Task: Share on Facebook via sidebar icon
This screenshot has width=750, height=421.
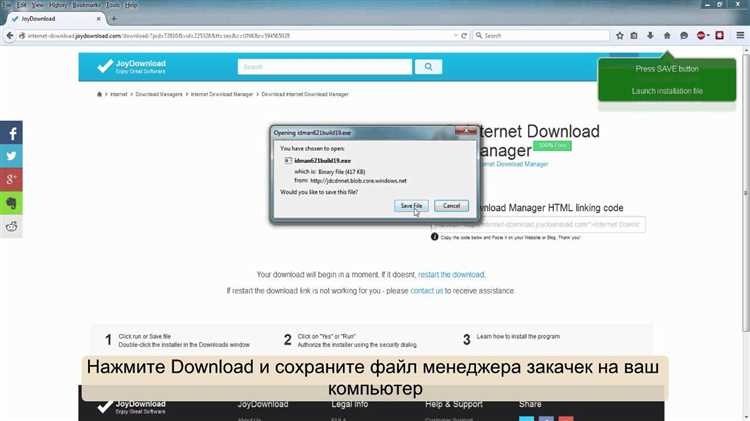Action: [11, 133]
